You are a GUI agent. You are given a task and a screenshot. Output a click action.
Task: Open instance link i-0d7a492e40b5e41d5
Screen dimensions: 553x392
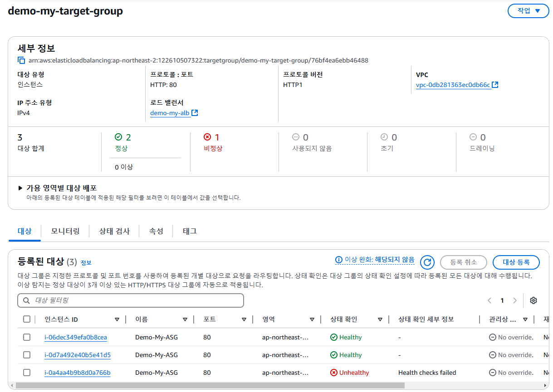coord(78,355)
